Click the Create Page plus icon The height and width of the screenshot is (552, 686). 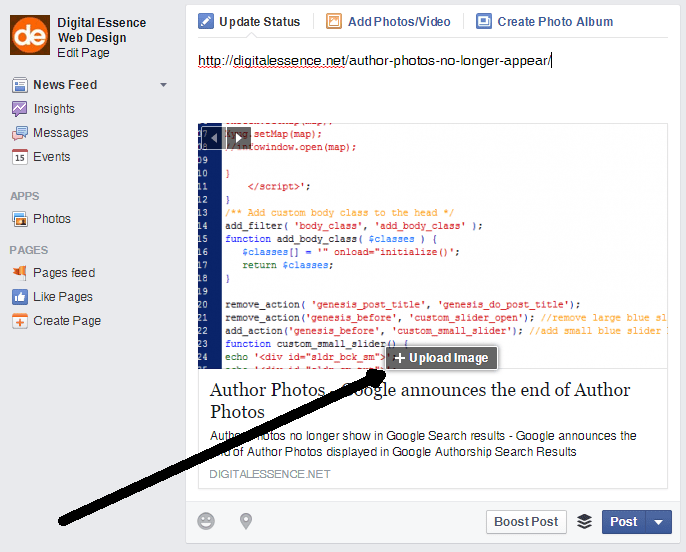20,321
